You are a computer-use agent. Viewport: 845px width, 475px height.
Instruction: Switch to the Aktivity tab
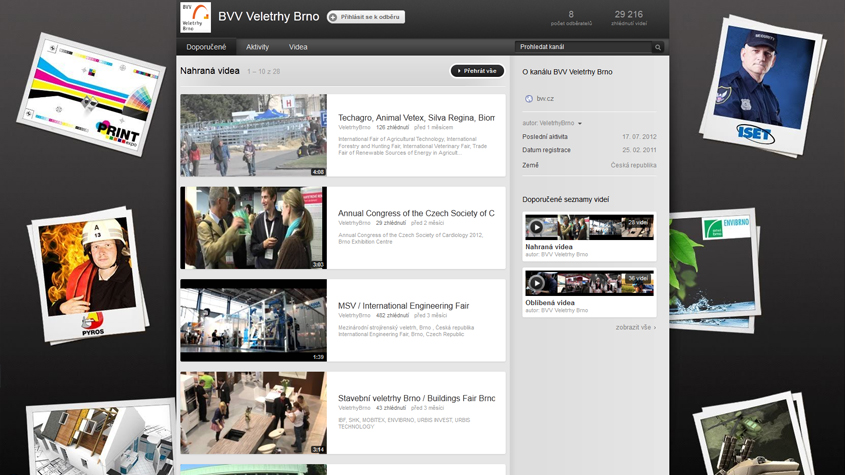[x=258, y=47]
